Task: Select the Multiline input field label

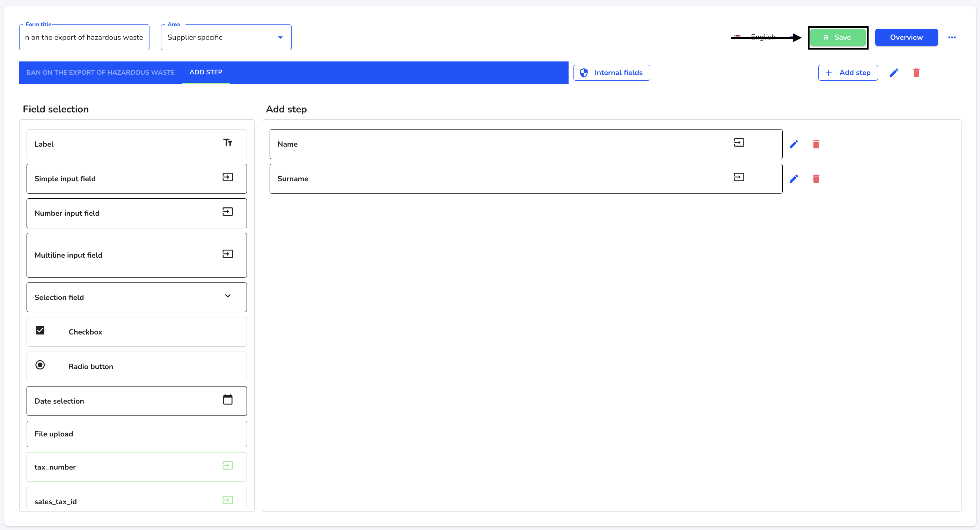Action: pyautogui.click(x=68, y=255)
